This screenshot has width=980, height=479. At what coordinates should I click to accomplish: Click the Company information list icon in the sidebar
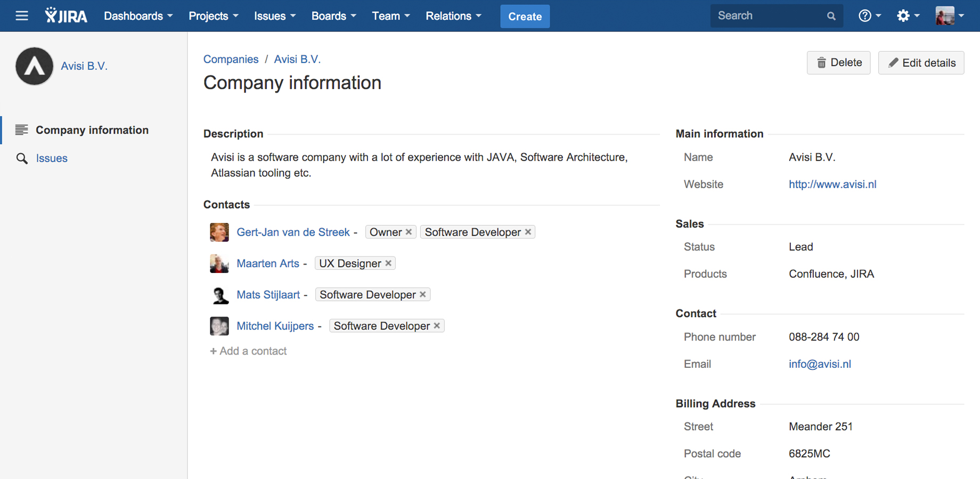[21, 130]
